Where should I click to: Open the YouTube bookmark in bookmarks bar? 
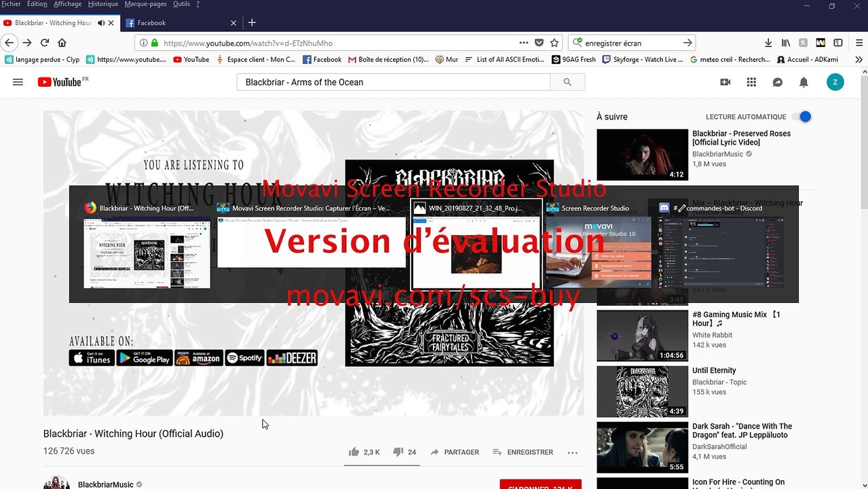[x=191, y=60]
